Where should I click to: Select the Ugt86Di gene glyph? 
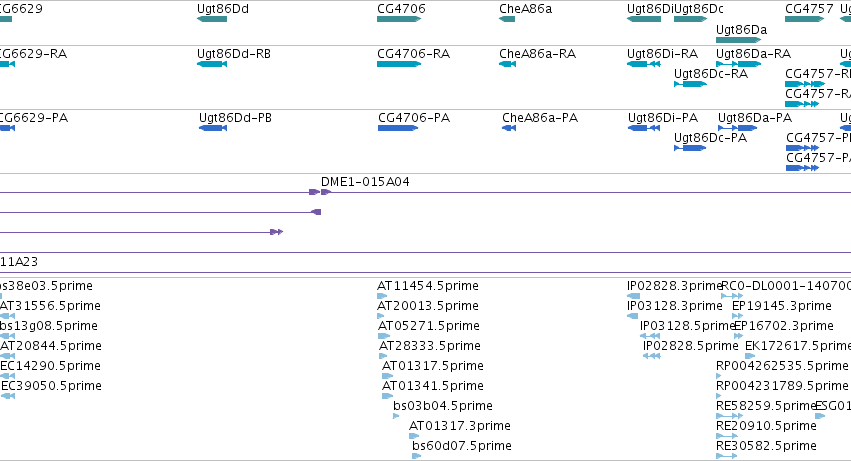coord(644,19)
